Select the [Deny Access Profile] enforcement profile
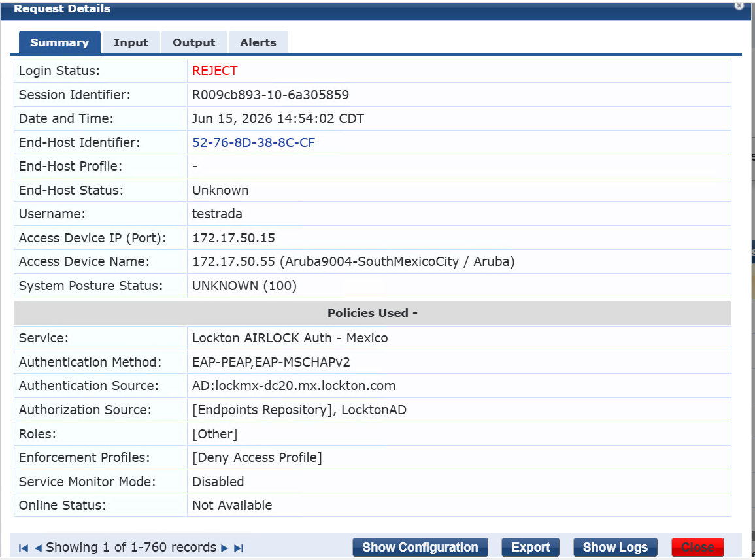 coord(257,457)
